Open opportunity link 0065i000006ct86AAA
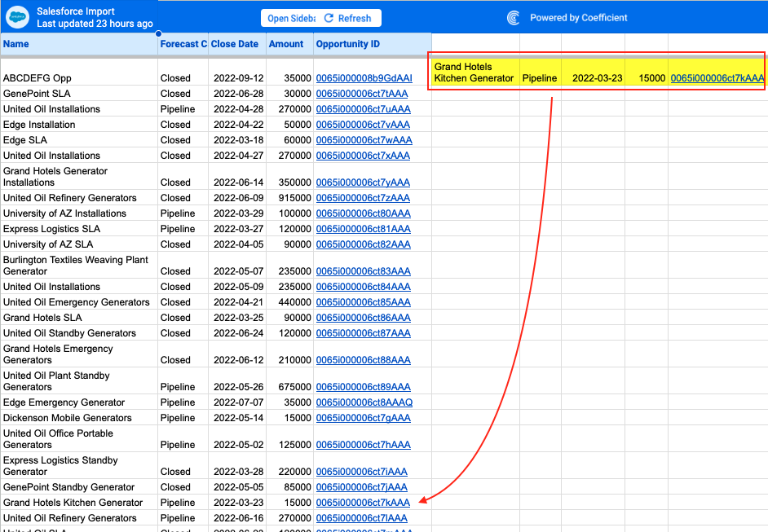The width and height of the screenshot is (768, 532). 364,318
